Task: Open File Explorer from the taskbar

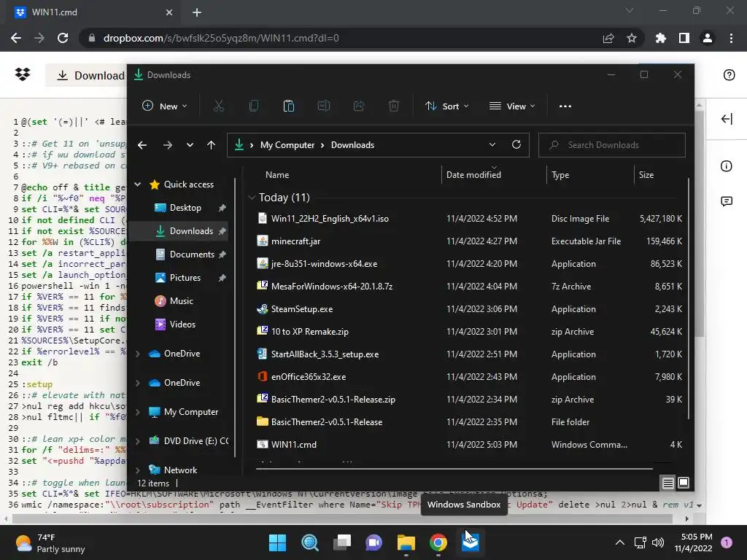Action: 406,542
